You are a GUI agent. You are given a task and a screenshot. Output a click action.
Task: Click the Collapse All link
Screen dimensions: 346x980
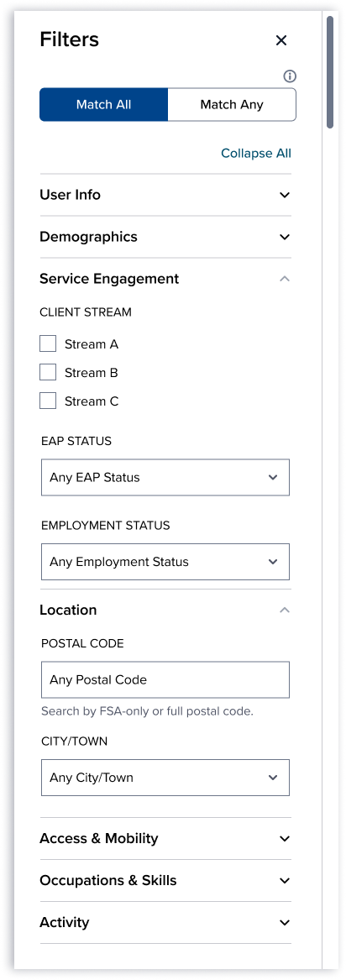256,153
